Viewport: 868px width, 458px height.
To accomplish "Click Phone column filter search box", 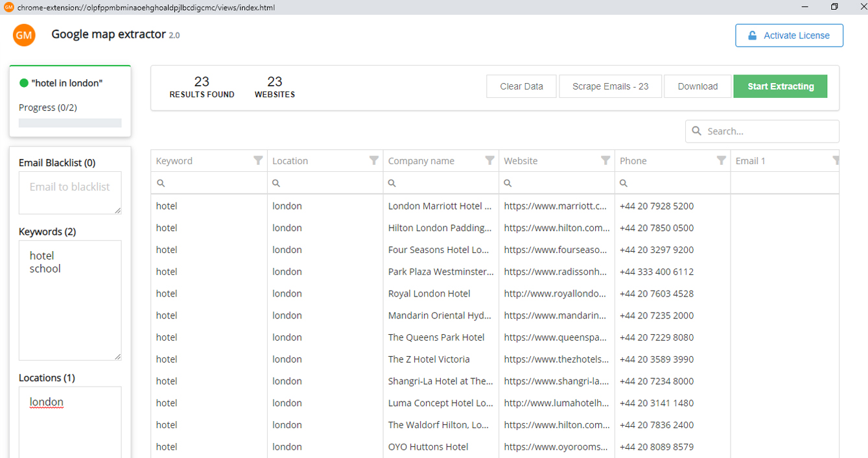I will 672,183.
